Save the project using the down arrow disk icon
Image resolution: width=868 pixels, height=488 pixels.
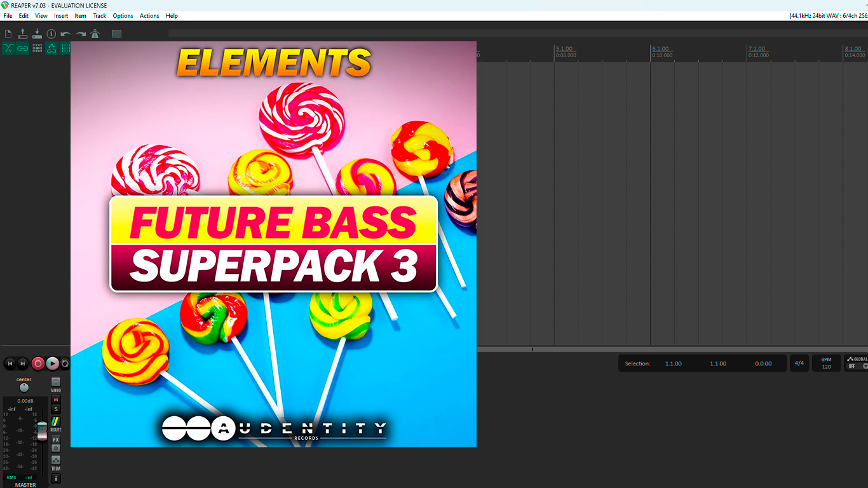[37, 34]
